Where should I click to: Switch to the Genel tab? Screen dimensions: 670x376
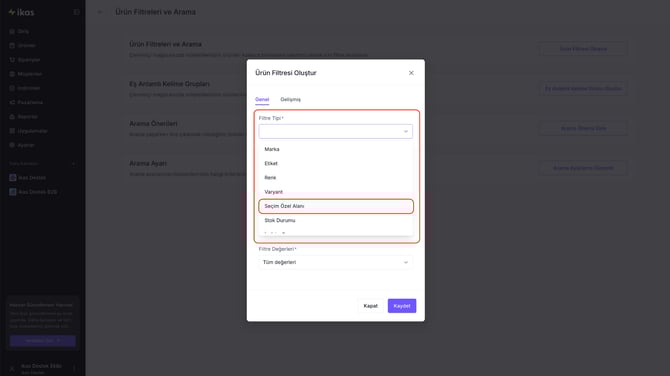click(x=262, y=100)
